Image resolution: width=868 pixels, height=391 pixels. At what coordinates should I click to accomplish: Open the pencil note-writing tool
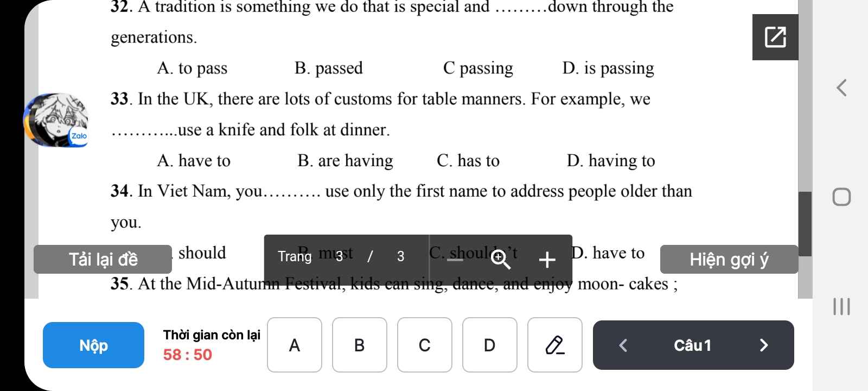tap(555, 345)
